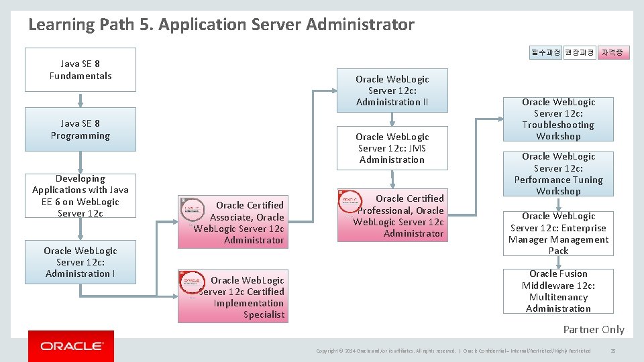Click the Oracle badge on Certified Associate box
This screenshot has height=362, width=644.
(x=193, y=209)
